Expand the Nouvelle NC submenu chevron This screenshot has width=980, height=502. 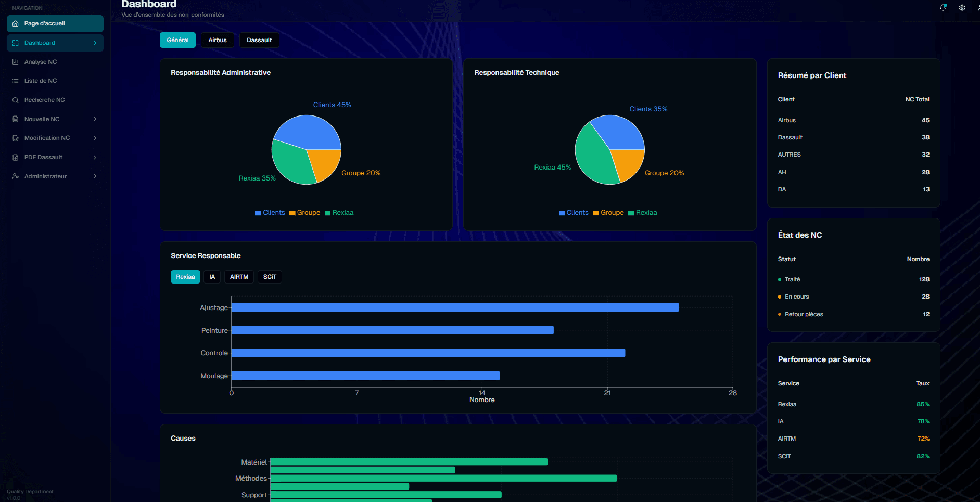[x=95, y=119]
